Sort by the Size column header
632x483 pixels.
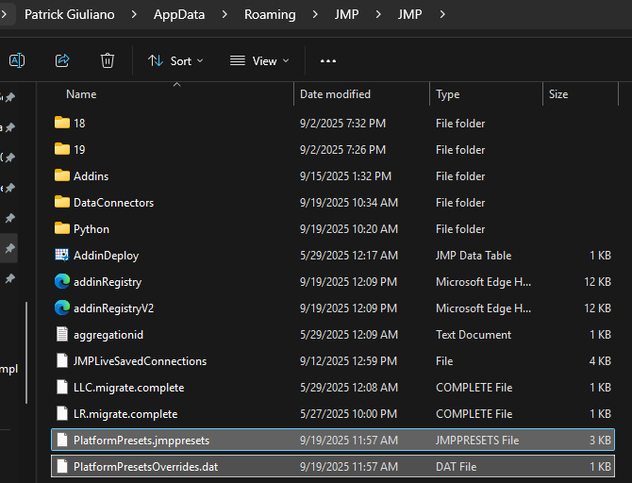[x=558, y=94]
